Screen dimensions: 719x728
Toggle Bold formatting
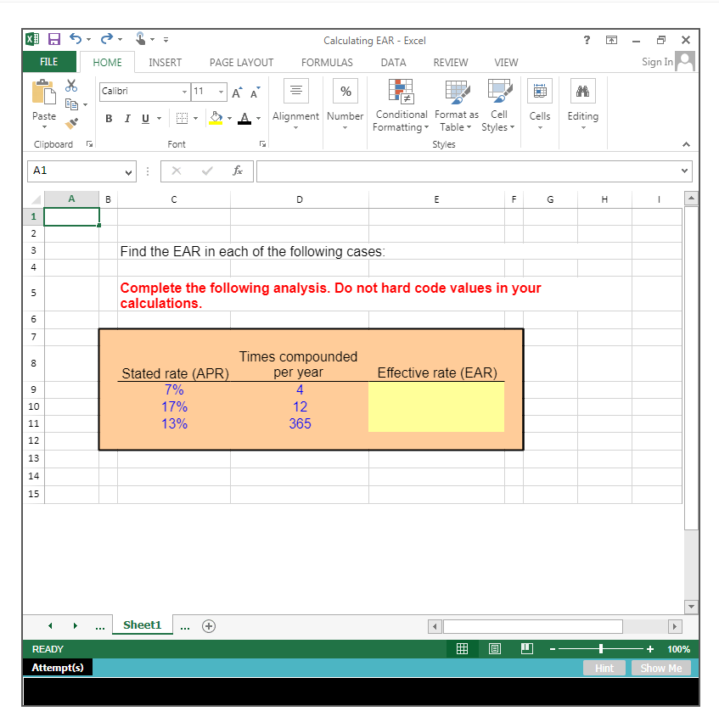tap(109, 118)
